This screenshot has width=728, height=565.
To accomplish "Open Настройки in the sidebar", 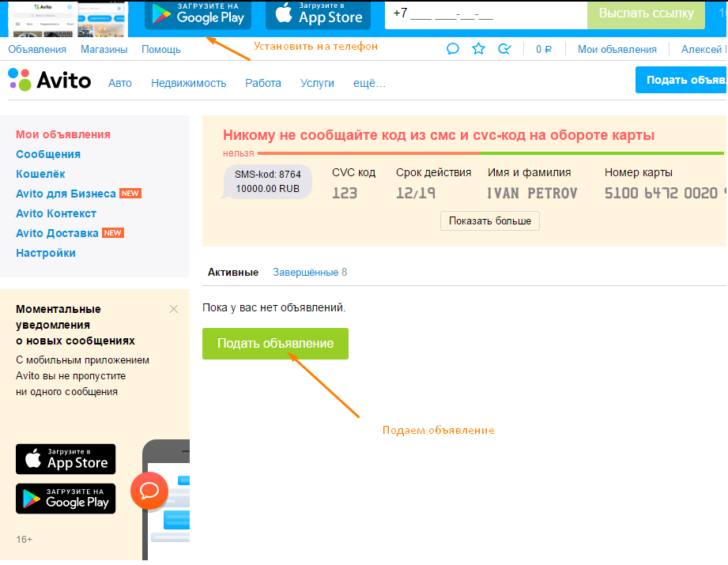I will pyautogui.click(x=46, y=253).
